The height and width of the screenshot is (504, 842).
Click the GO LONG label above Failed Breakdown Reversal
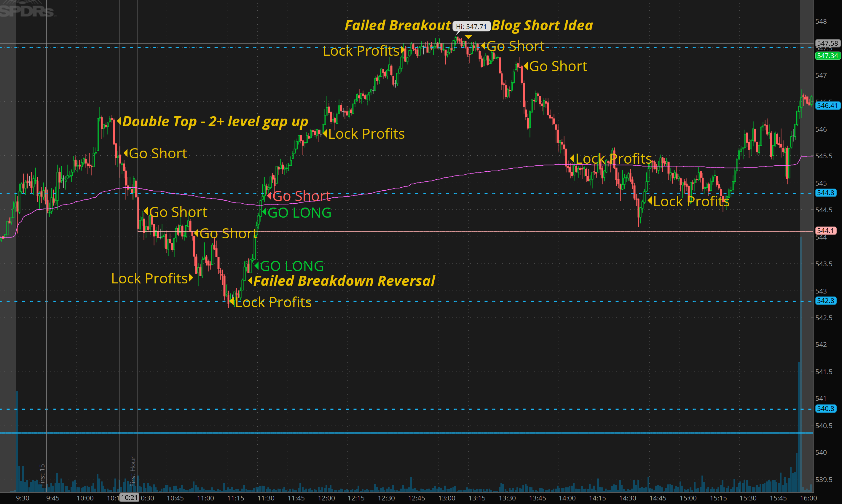coord(291,266)
